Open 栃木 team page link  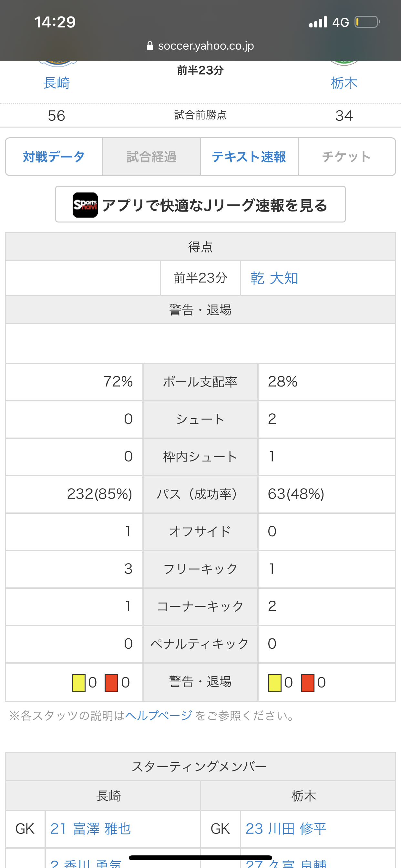point(344,83)
